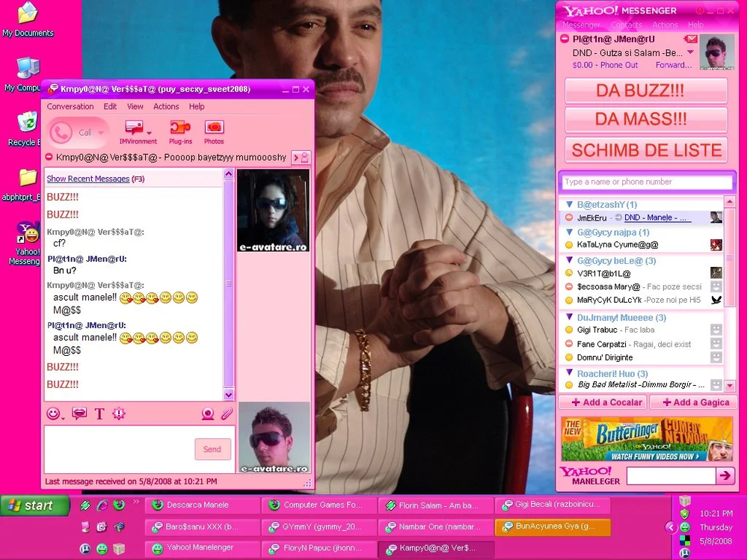The image size is (747, 560).
Task: Switch to BunAcyunea Gya taskbar button
Action: pos(553,526)
